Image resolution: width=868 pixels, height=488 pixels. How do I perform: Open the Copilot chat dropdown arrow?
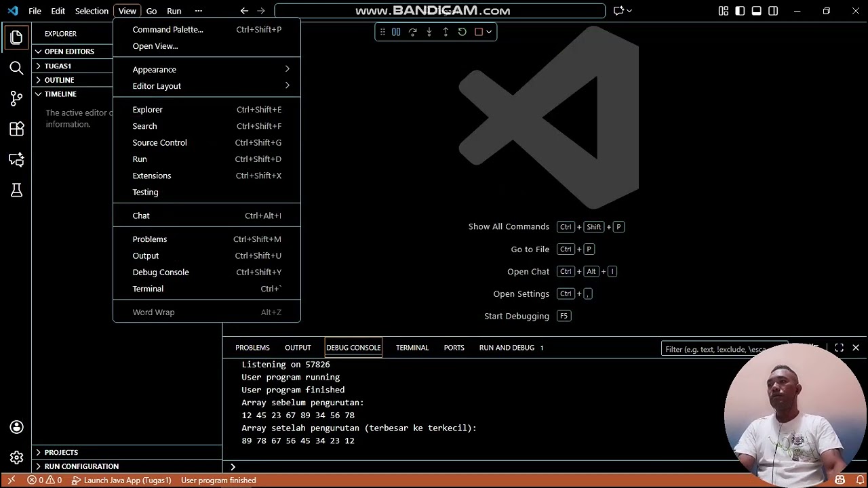(629, 11)
